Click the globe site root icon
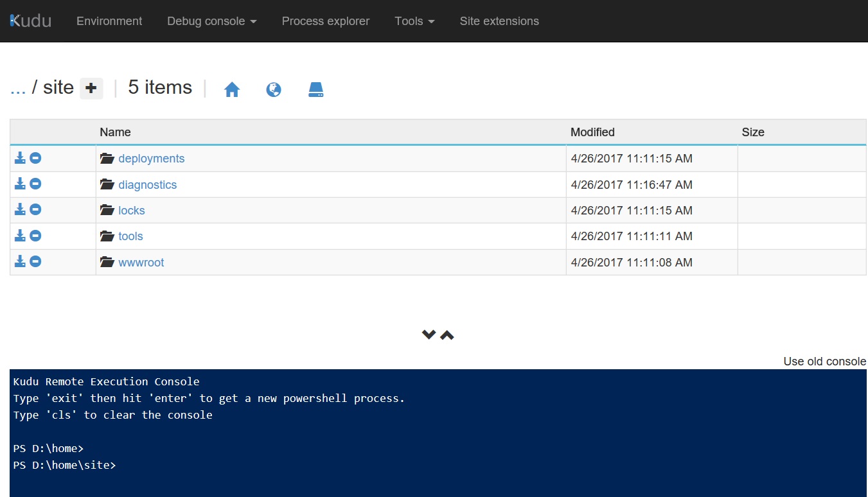Image resolution: width=868 pixels, height=497 pixels. point(274,90)
